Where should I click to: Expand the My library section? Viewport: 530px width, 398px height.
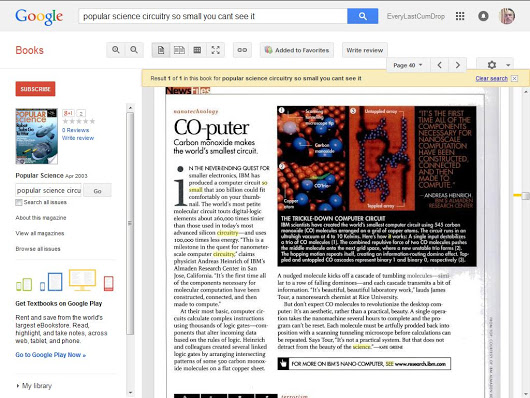pyautogui.click(x=34, y=386)
